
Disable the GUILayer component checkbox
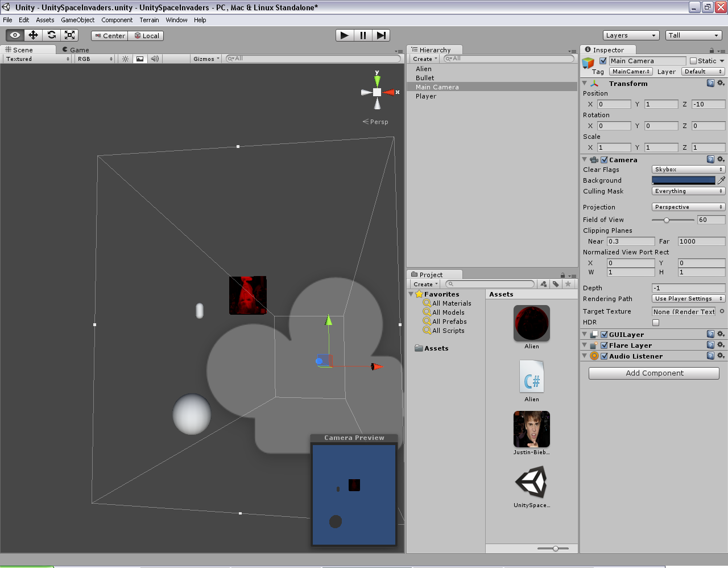point(605,335)
